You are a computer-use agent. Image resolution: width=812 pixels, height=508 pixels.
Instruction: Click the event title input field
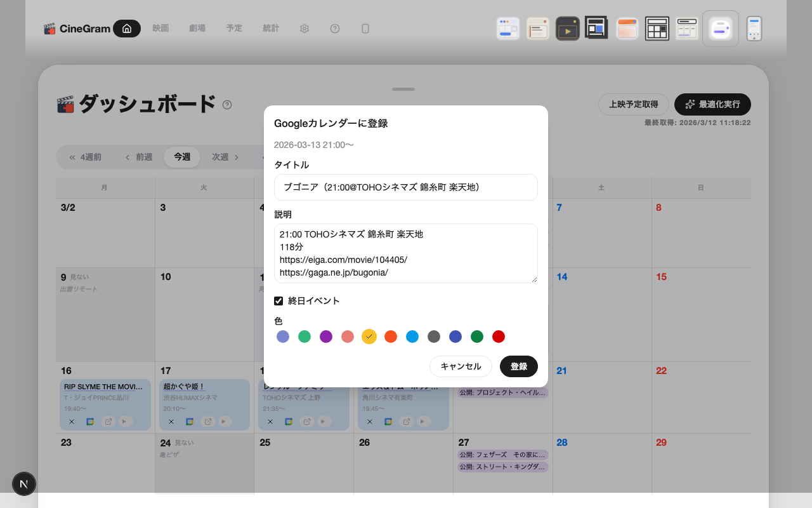[x=405, y=187]
